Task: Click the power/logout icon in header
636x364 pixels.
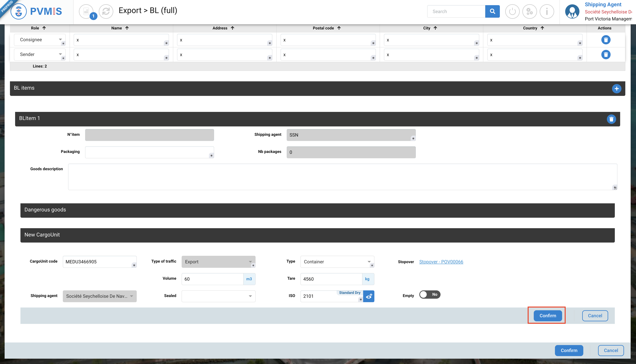Action: click(x=512, y=11)
